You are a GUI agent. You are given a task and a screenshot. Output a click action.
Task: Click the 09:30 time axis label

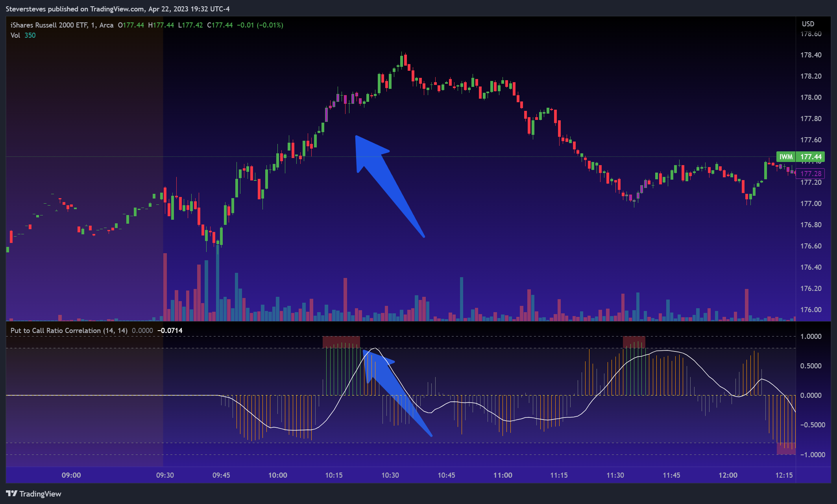tap(165, 475)
